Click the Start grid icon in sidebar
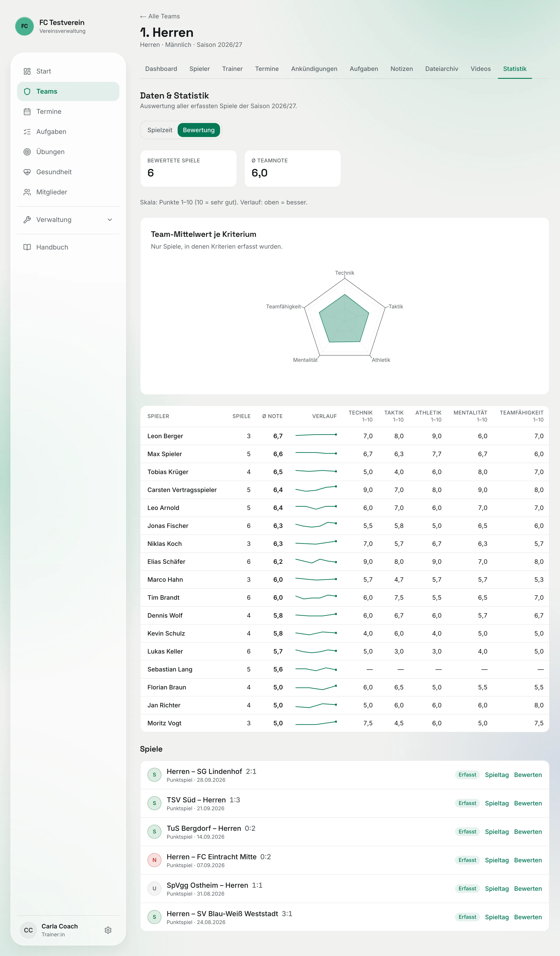This screenshot has width=560, height=956. [27, 71]
